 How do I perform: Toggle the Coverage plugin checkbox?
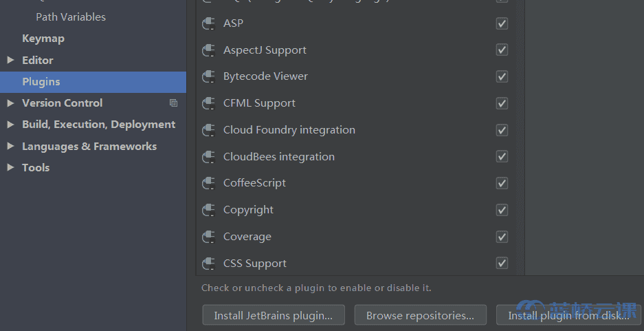tap(502, 237)
